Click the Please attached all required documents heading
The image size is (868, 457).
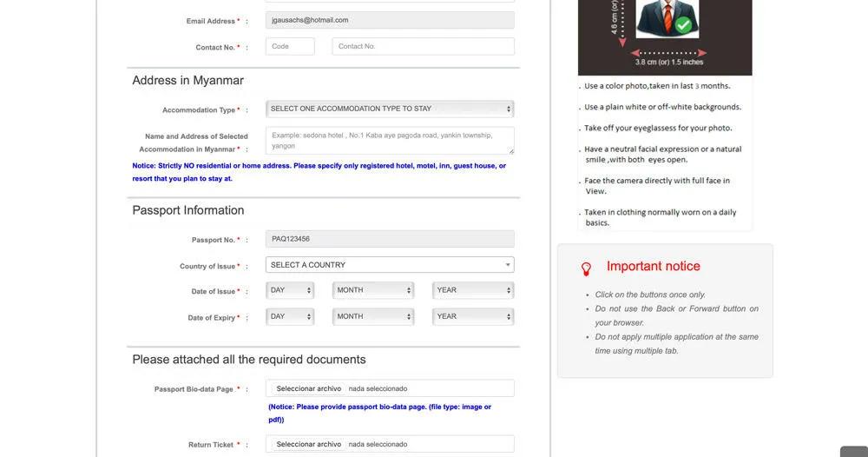click(248, 360)
